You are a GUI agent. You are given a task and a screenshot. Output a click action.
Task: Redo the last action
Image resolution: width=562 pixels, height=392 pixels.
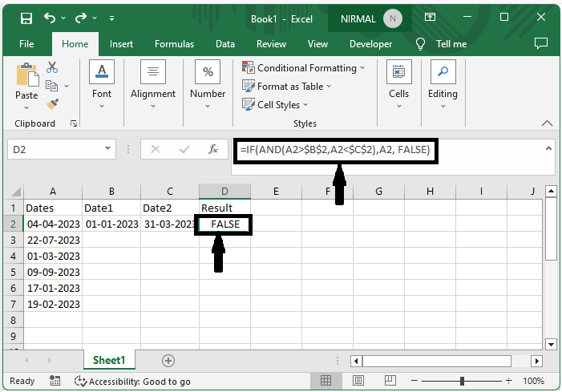click(81, 18)
